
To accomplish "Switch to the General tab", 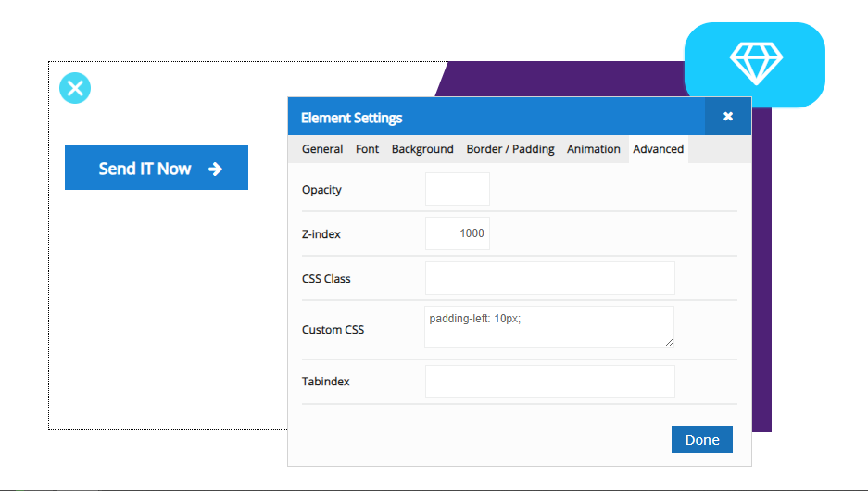I will point(322,149).
